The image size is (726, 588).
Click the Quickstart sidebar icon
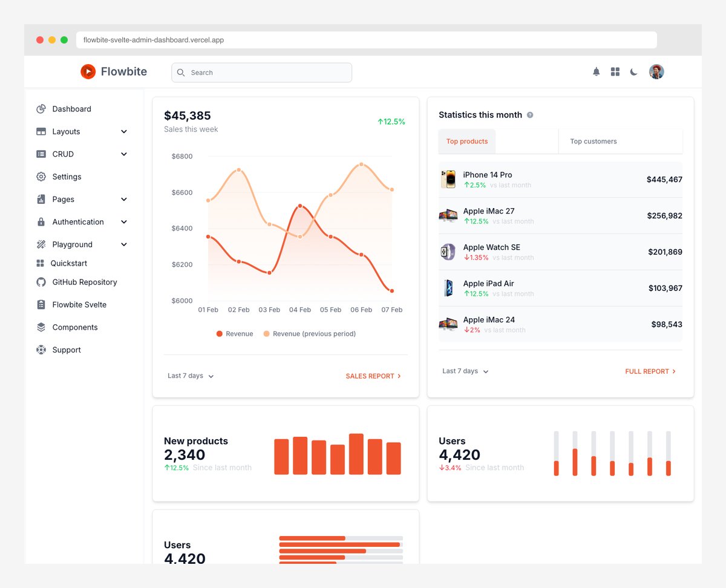tap(41, 263)
